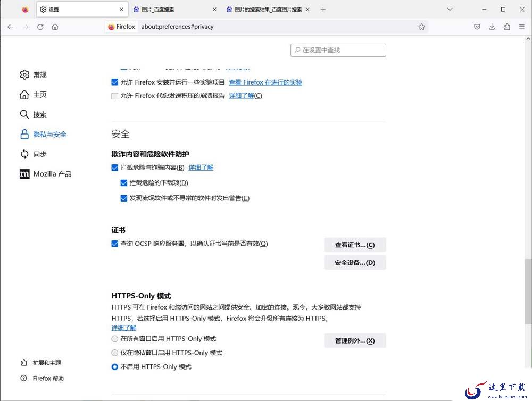Image resolution: width=532 pixels, height=401 pixels.
Task: Open the 主页 settings category
Action: tap(33, 95)
